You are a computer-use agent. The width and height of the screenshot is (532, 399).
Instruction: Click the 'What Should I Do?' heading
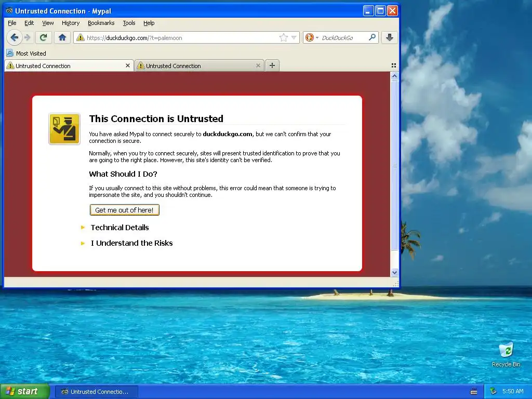point(123,174)
